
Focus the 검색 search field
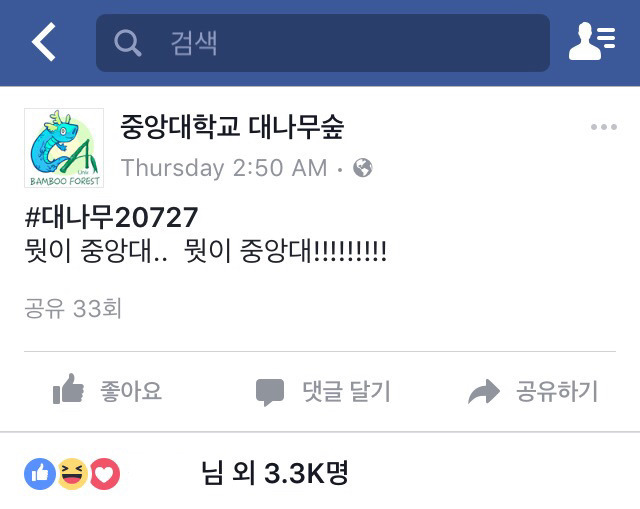[x=322, y=43]
